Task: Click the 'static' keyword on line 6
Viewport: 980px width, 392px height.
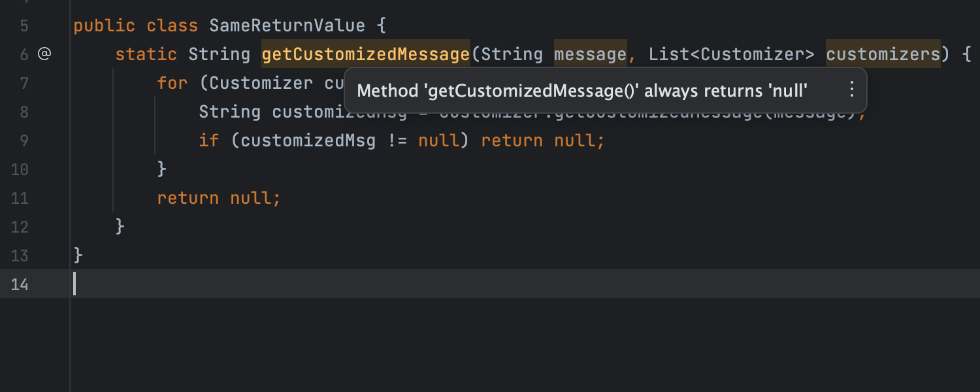Action: coord(145,54)
